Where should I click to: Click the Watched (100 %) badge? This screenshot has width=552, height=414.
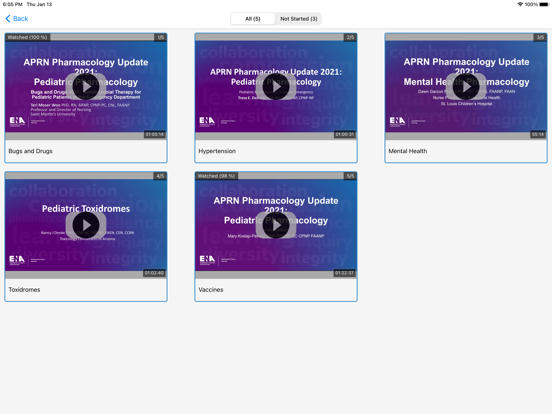(27, 37)
